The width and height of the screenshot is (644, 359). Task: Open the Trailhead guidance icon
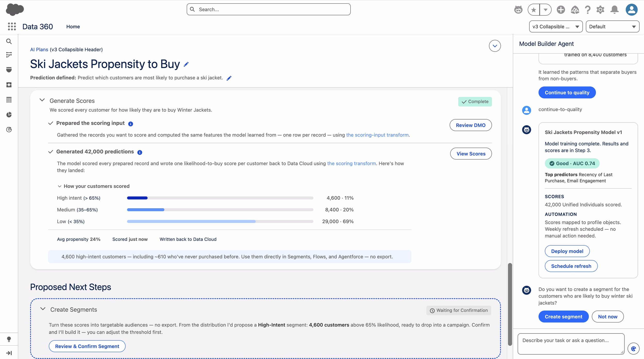[575, 10]
